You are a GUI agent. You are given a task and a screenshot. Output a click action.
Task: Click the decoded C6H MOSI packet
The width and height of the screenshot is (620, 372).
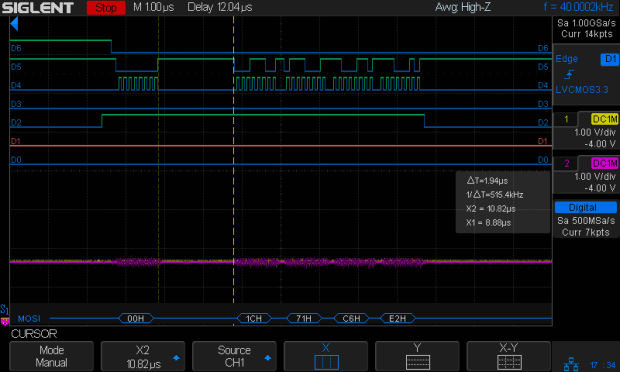coord(351,319)
